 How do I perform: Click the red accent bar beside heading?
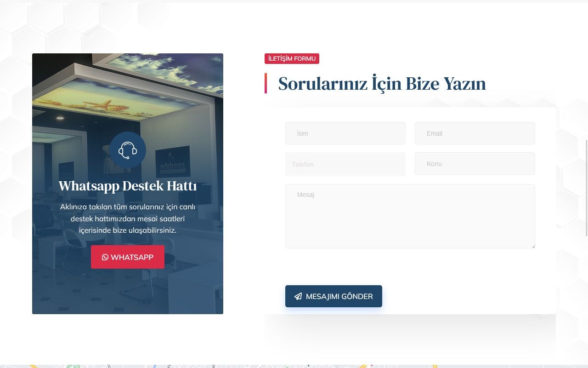266,83
